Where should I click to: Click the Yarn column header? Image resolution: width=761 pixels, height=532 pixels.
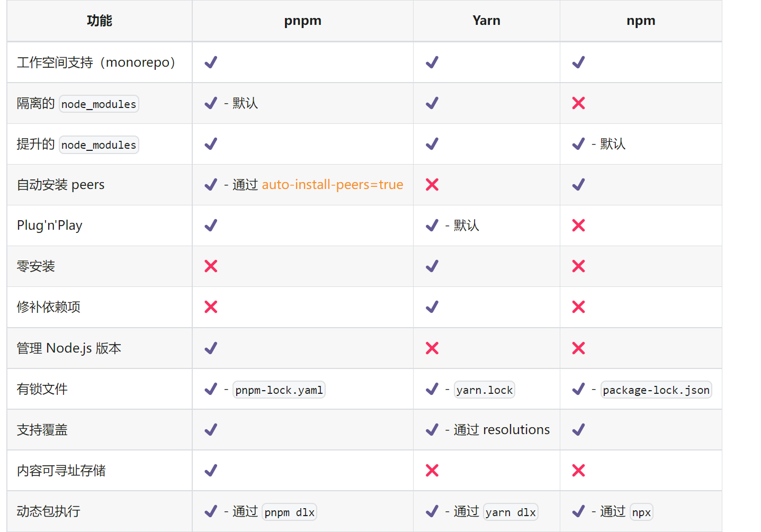(x=486, y=21)
